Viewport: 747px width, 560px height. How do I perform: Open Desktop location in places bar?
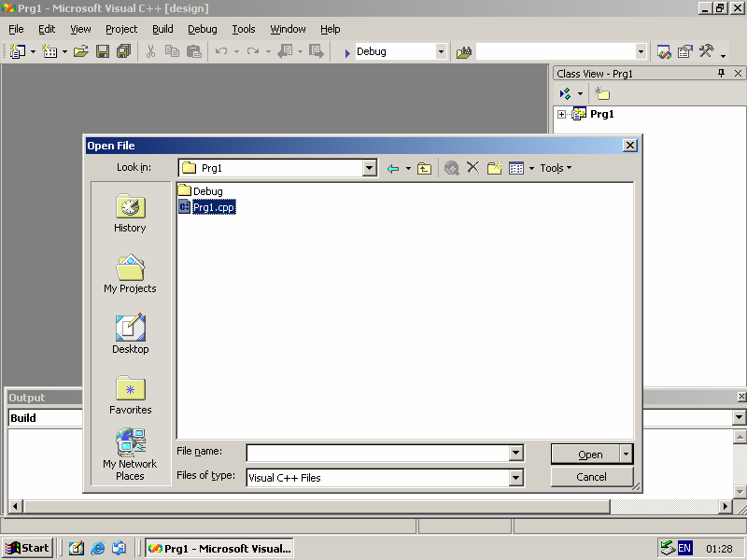(130, 334)
